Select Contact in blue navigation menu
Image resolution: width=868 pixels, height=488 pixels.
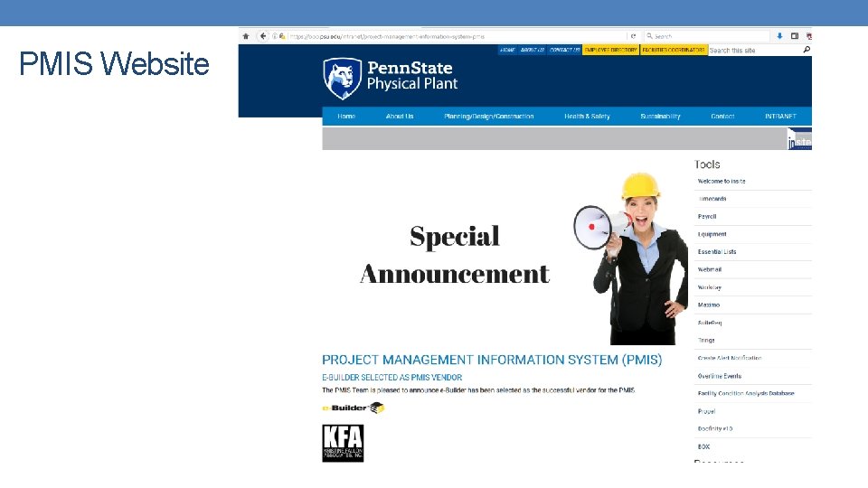(722, 117)
